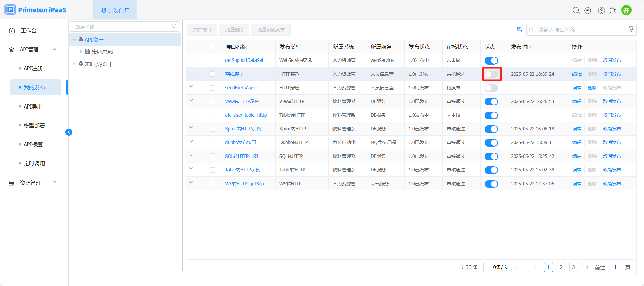Switch to the 开发门户 tab

pos(115,10)
